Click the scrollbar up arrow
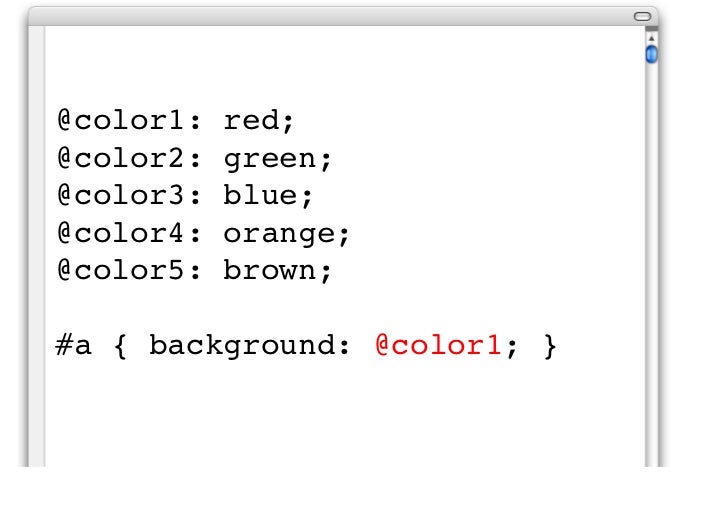The height and width of the screenshot is (515, 728). [651, 39]
